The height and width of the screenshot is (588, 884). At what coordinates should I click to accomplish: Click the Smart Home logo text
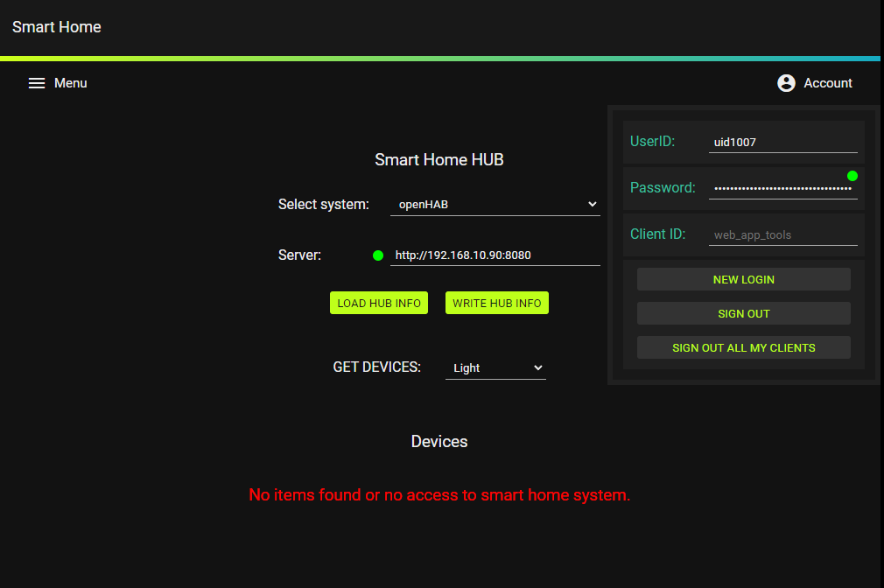[56, 27]
